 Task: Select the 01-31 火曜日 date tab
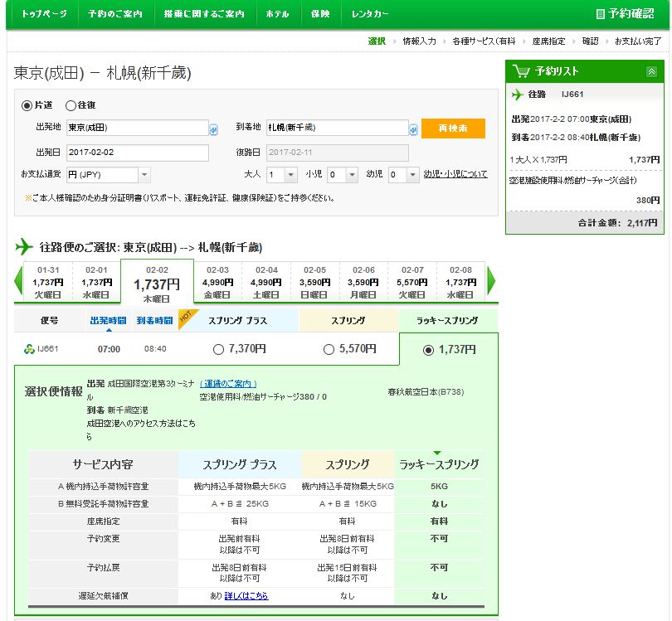(48, 282)
